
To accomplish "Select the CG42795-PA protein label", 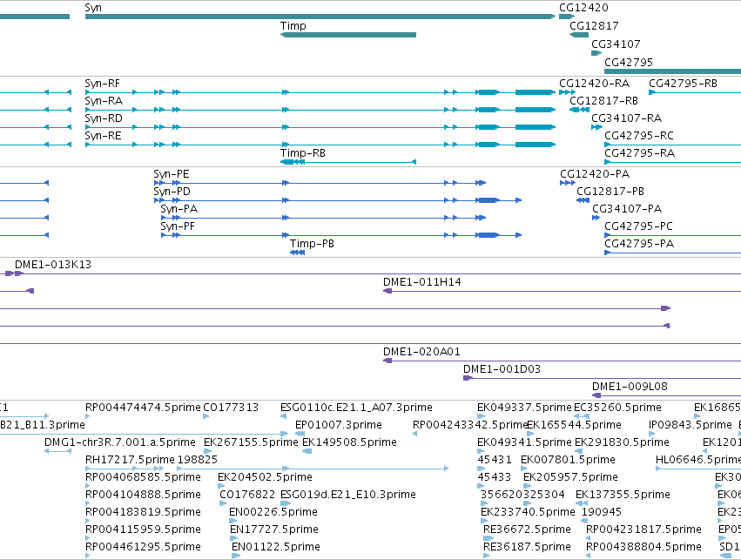I will coord(639,244).
